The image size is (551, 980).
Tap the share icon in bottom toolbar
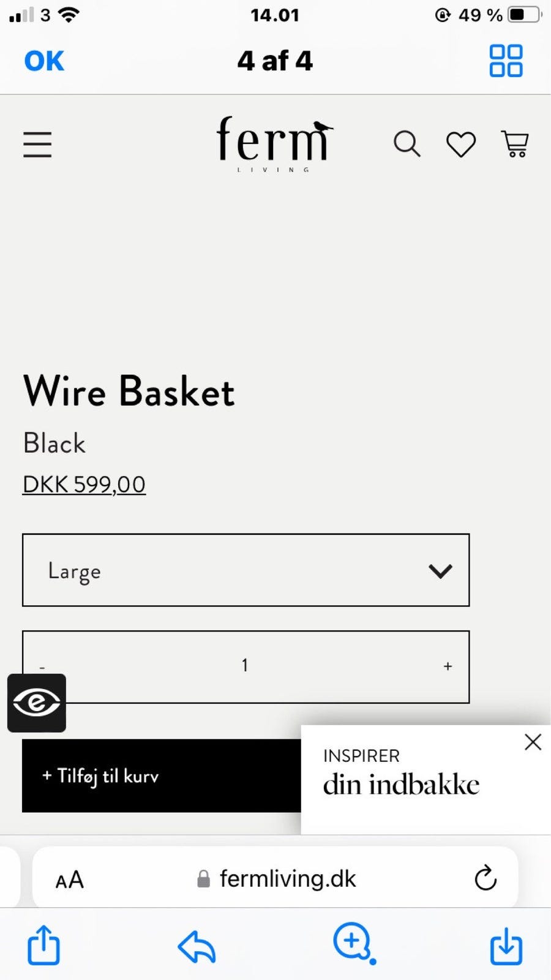tap(44, 945)
